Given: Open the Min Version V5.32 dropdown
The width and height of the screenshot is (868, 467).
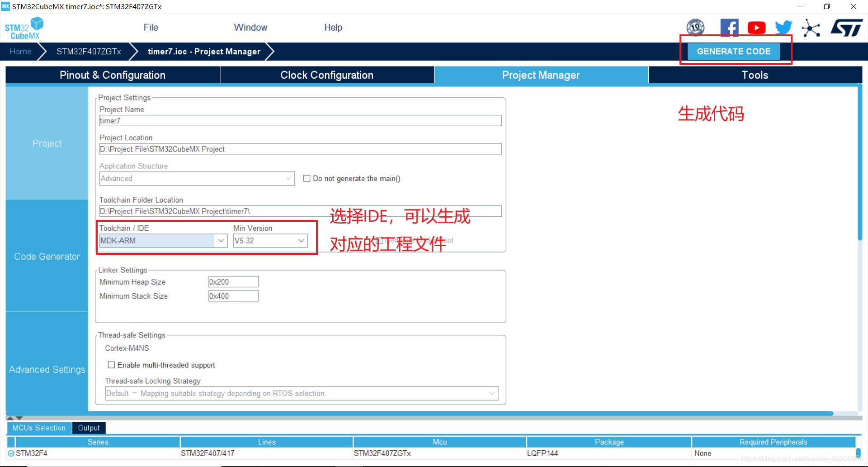Looking at the screenshot, I should (x=270, y=241).
